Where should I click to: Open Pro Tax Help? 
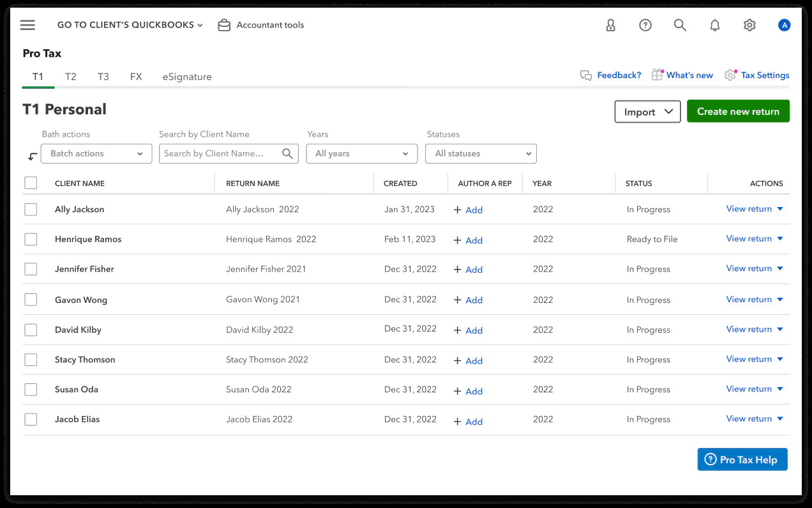[x=742, y=459]
